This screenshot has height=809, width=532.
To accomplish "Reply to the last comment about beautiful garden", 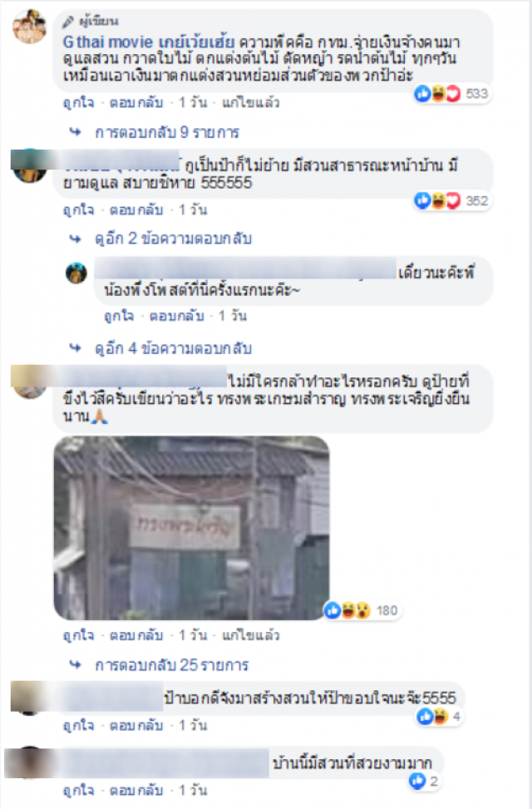I will pos(136,790).
